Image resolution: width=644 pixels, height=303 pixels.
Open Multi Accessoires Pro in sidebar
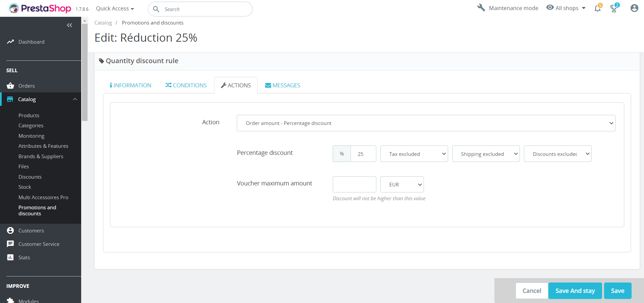43,197
